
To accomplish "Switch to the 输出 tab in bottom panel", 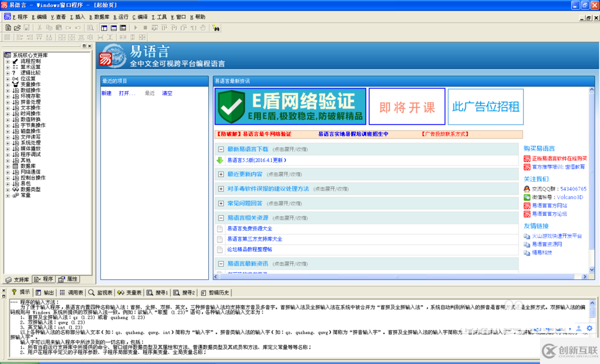I will [45, 293].
